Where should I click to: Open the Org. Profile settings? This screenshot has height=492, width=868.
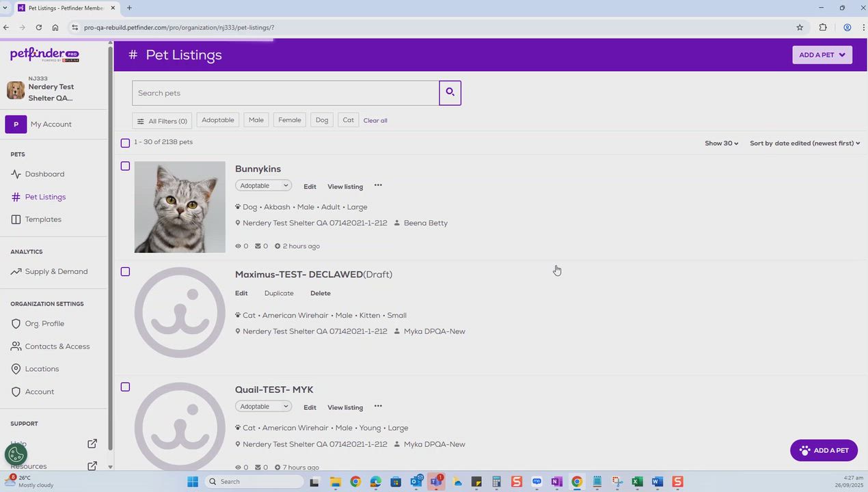click(44, 323)
